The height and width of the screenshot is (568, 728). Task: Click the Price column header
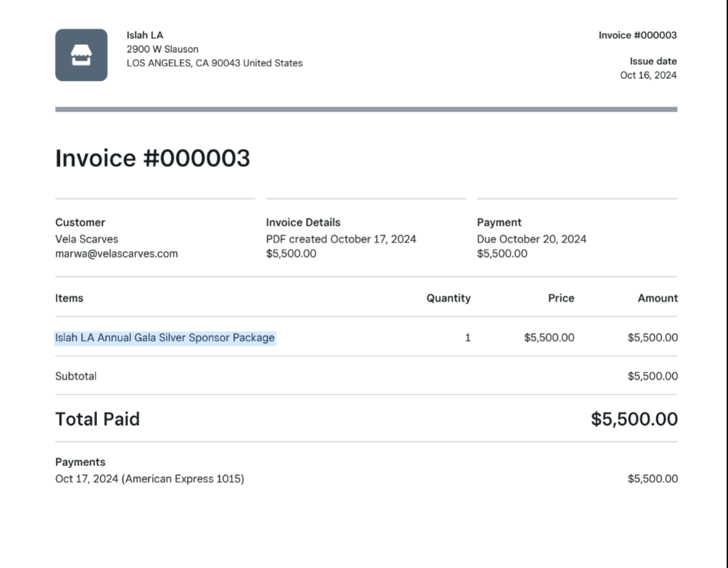(x=561, y=298)
